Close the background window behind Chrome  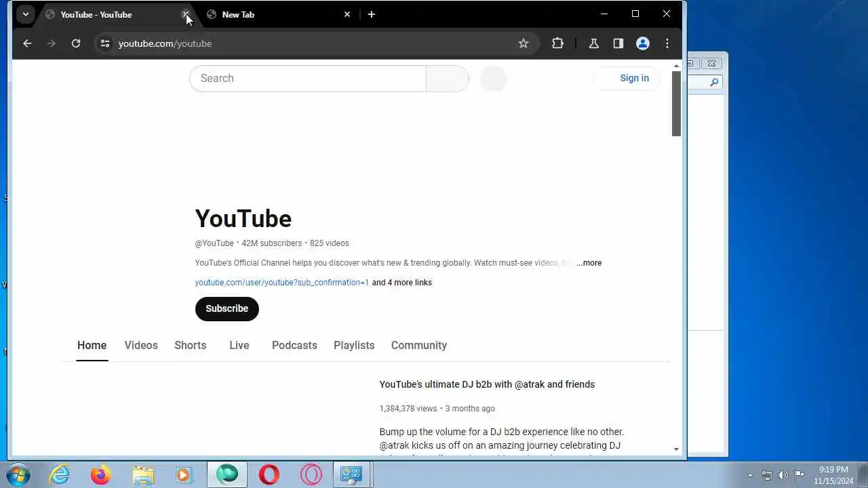point(711,64)
